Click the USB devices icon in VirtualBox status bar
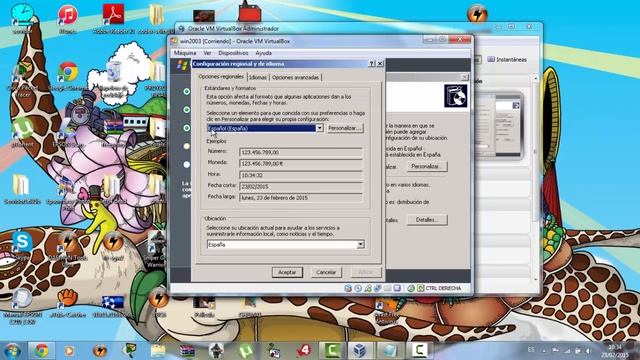The image size is (640, 360). click(x=368, y=289)
